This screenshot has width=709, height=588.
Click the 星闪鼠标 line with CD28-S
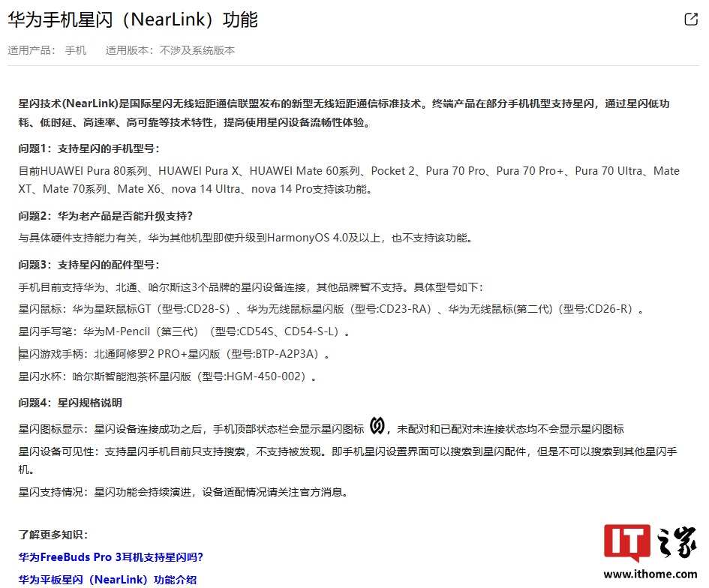[x=331, y=309]
